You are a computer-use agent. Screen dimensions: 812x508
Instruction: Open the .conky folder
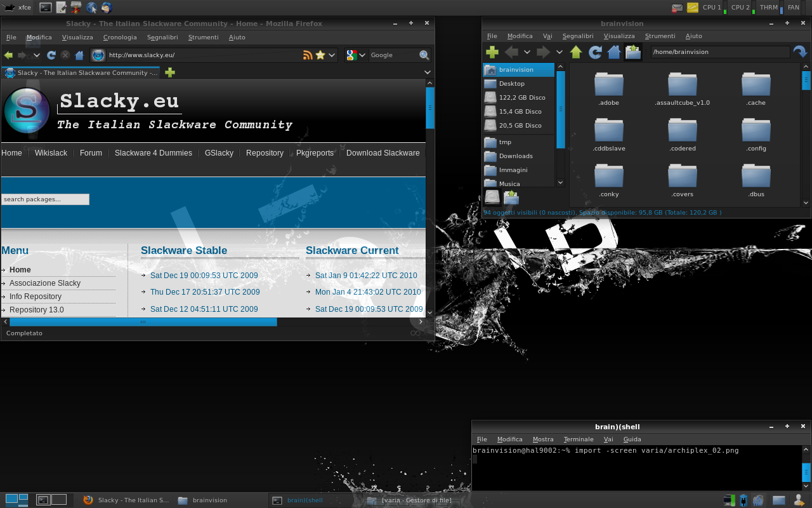coord(609,181)
